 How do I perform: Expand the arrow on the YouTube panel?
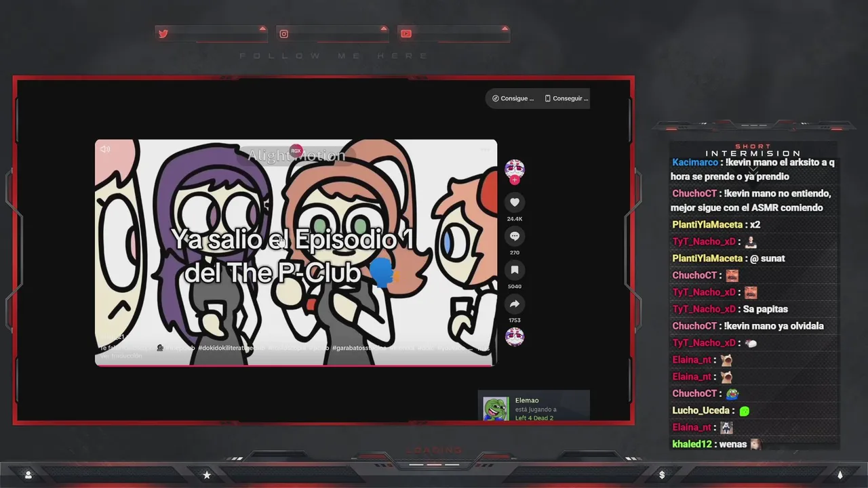click(x=505, y=28)
